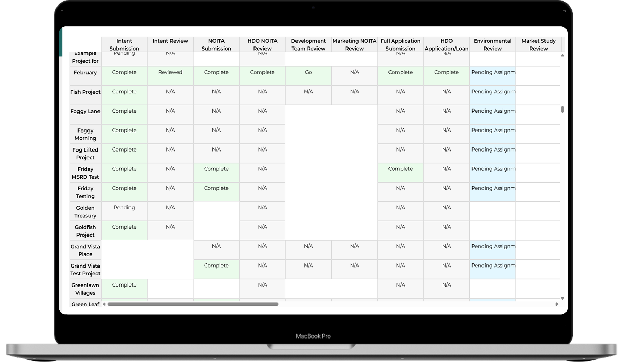Select the Intent Review column header
This screenshot has width=623, height=364.
click(170, 44)
